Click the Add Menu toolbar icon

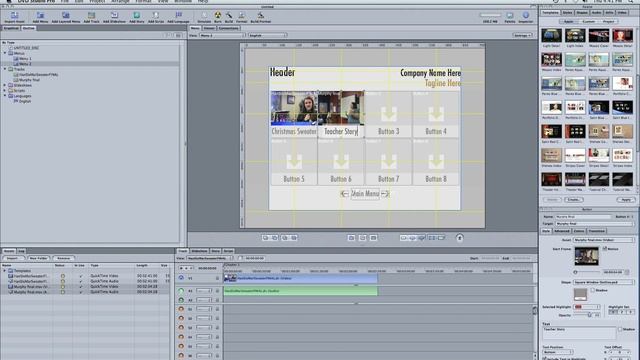(x=40, y=16)
